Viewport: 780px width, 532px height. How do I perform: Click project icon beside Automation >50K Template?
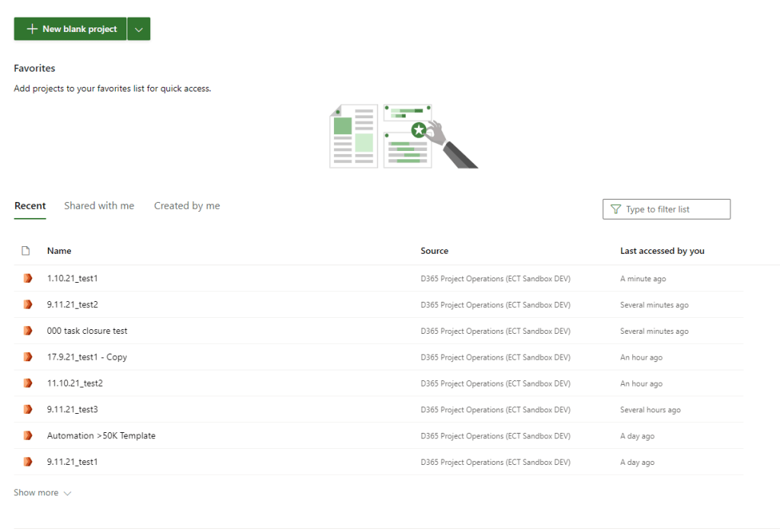tap(27, 436)
